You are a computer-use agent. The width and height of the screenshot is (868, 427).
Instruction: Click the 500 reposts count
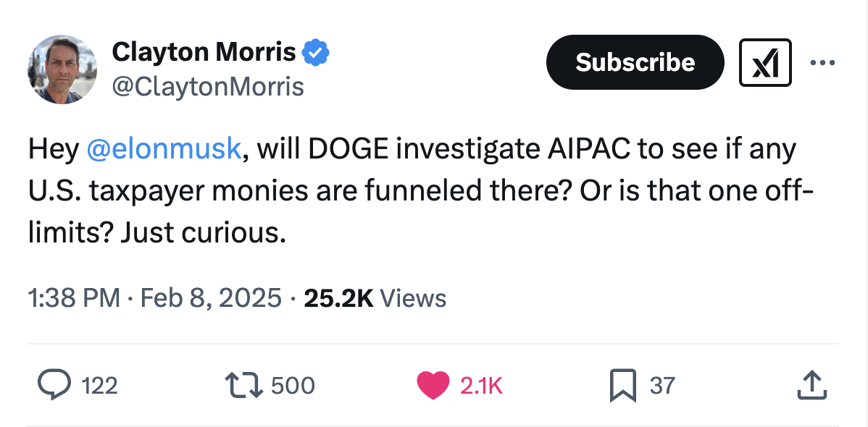[x=293, y=386]
